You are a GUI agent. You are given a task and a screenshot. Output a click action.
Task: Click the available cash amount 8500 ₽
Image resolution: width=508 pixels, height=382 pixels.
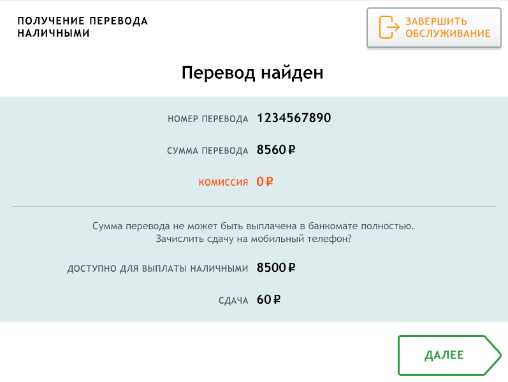point(276,268)
